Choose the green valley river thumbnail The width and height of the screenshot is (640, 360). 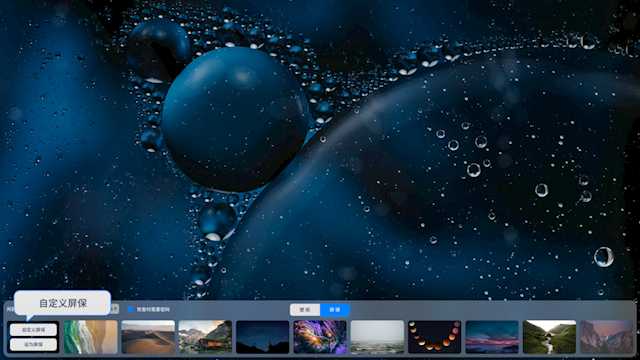[x=549, y=337]
